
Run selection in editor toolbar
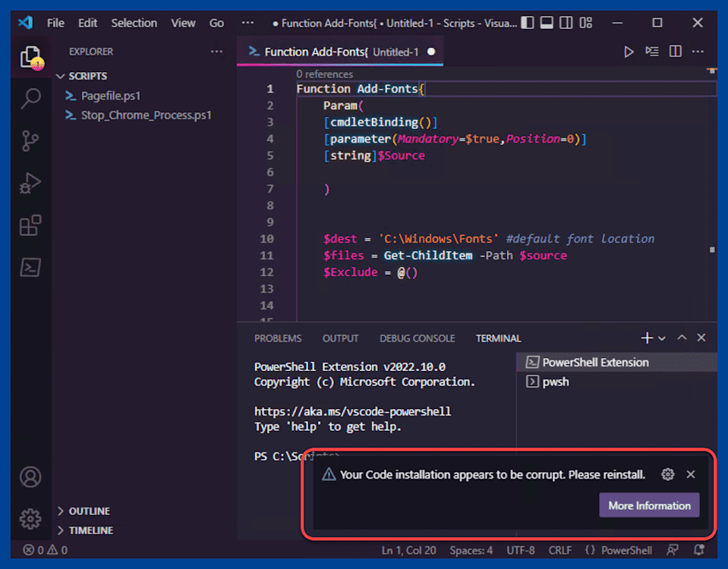tap(652, 52)
